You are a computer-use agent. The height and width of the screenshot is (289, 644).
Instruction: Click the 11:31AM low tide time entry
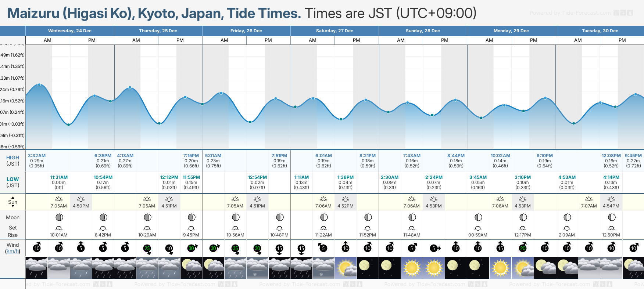[x=59, y=177]
